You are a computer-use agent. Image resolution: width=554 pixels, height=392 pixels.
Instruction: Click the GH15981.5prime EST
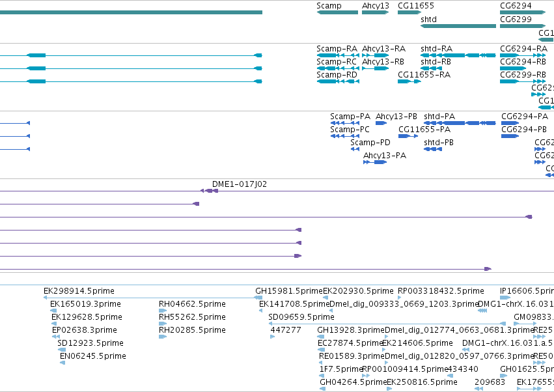258,298
